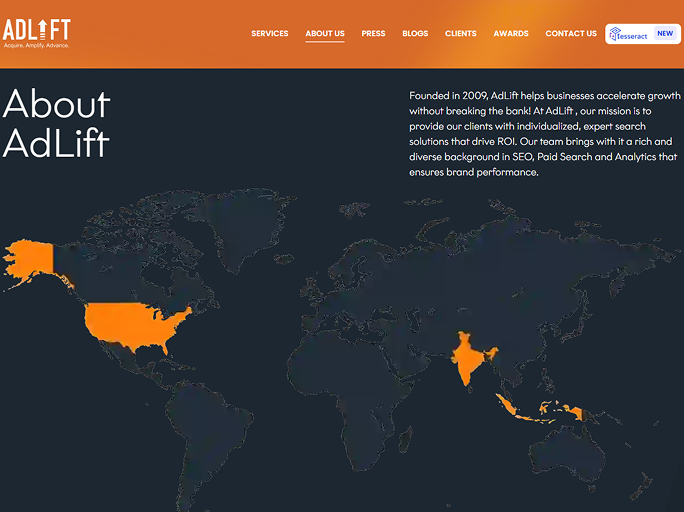
Task: Click the "About AdLift" heading
Action: [x=57, y=124]
